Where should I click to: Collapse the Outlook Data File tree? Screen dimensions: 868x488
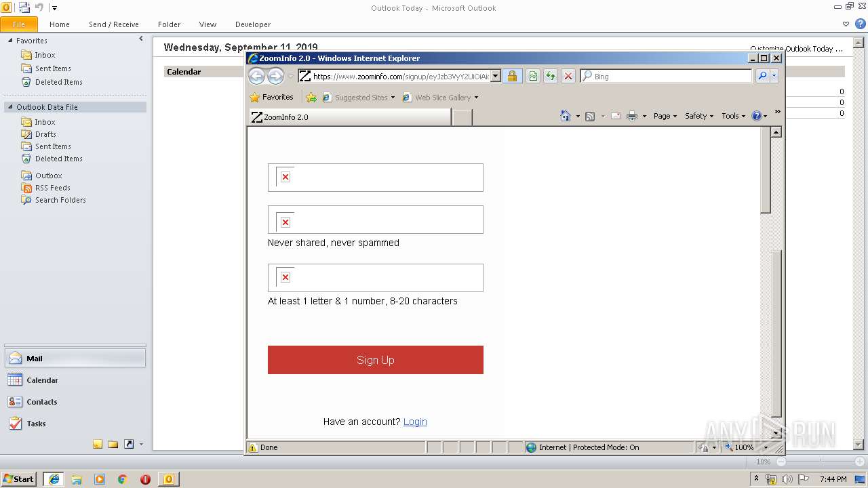pyautogui.click(x=10, y=107)
